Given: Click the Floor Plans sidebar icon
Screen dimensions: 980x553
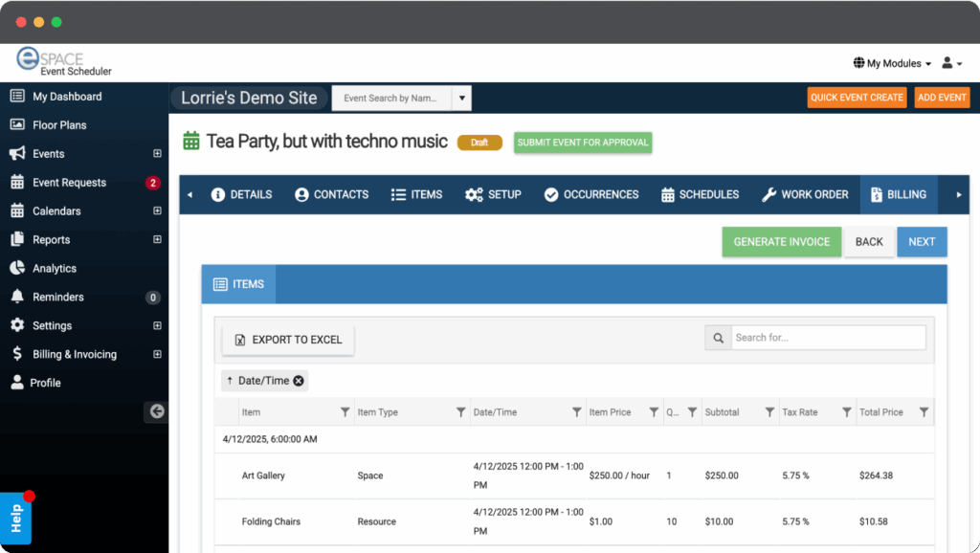Looking at the screenshot, I should point(17,125).
